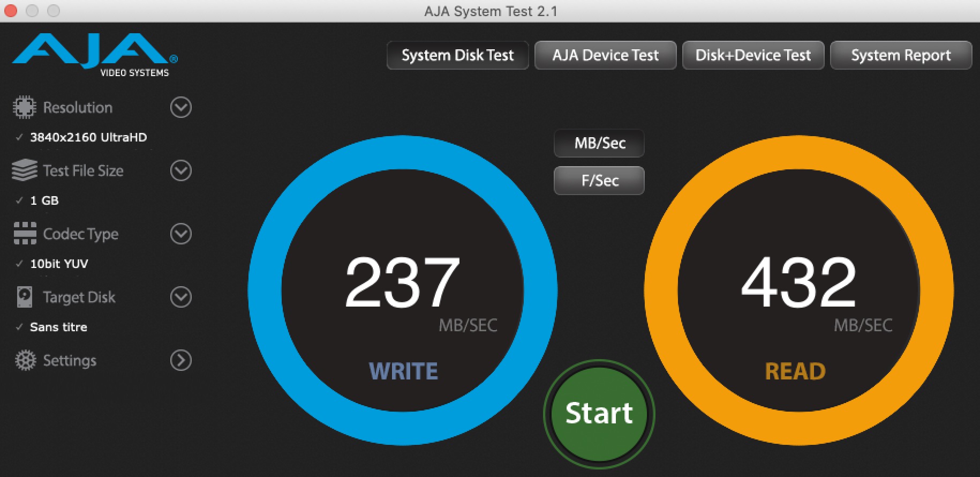Click the Test File Size stack icon
This screenshot has width=980, height=477.
pyautogui.click(x=25, y=170)
